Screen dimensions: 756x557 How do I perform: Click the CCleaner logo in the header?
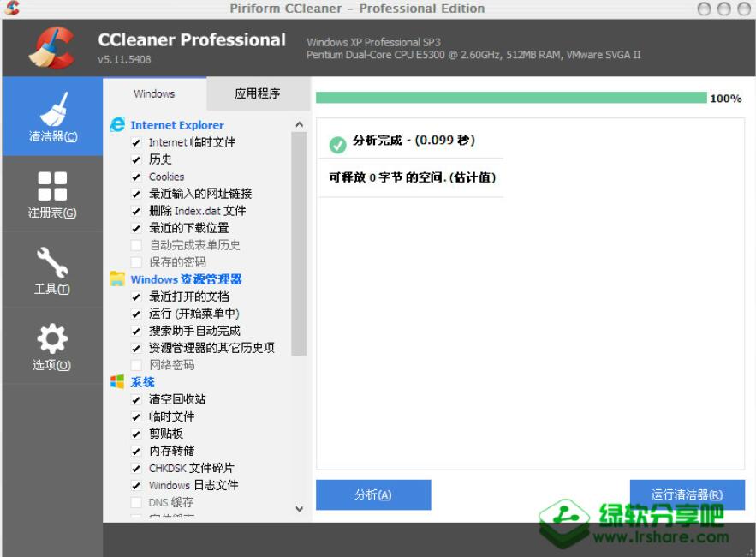click(x=52, y=48)
